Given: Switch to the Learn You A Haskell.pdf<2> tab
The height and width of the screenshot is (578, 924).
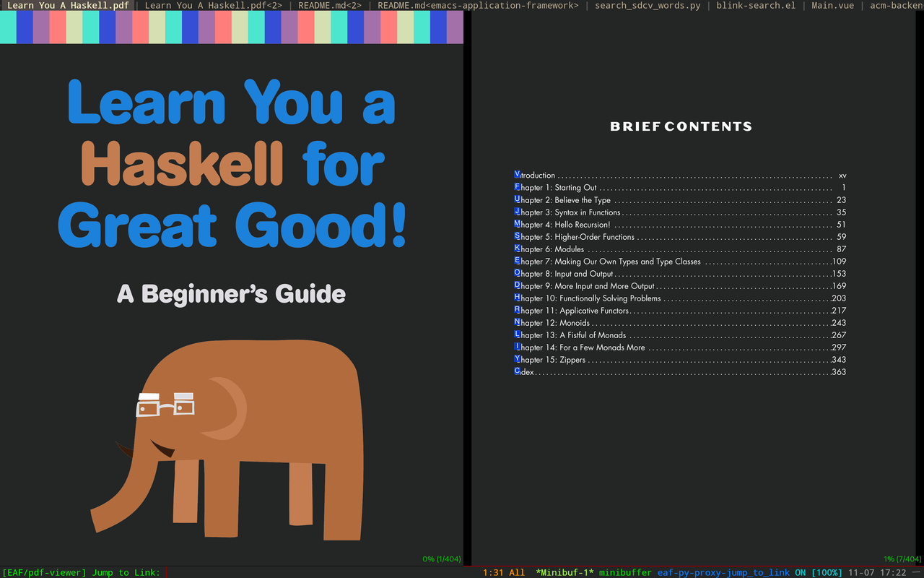Looking at the screenshot, I should (x=213, y=5).
